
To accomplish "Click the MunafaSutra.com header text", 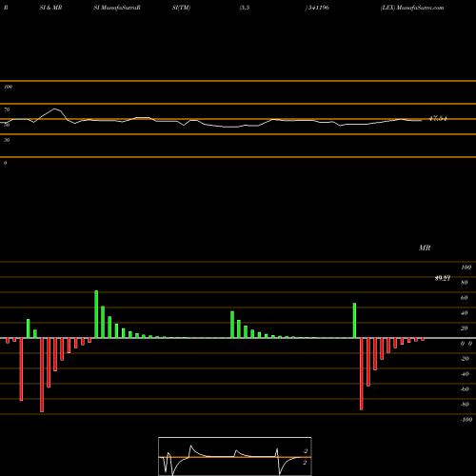I will (420, 8).
